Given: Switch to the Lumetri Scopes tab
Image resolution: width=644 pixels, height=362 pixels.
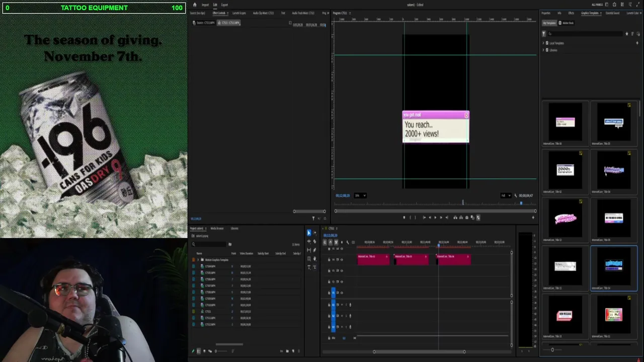Looking at the screenshot, I should pos(239,13).
